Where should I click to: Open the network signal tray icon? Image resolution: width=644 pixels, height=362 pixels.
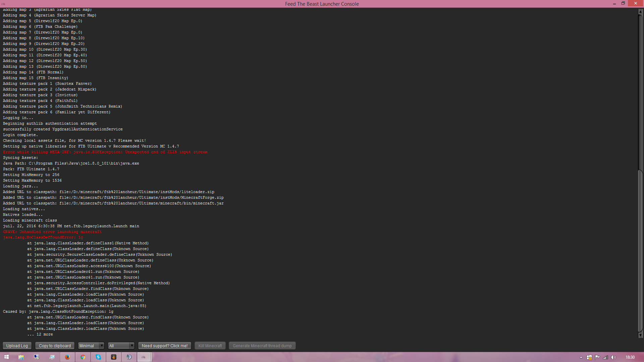click(605, 357)
